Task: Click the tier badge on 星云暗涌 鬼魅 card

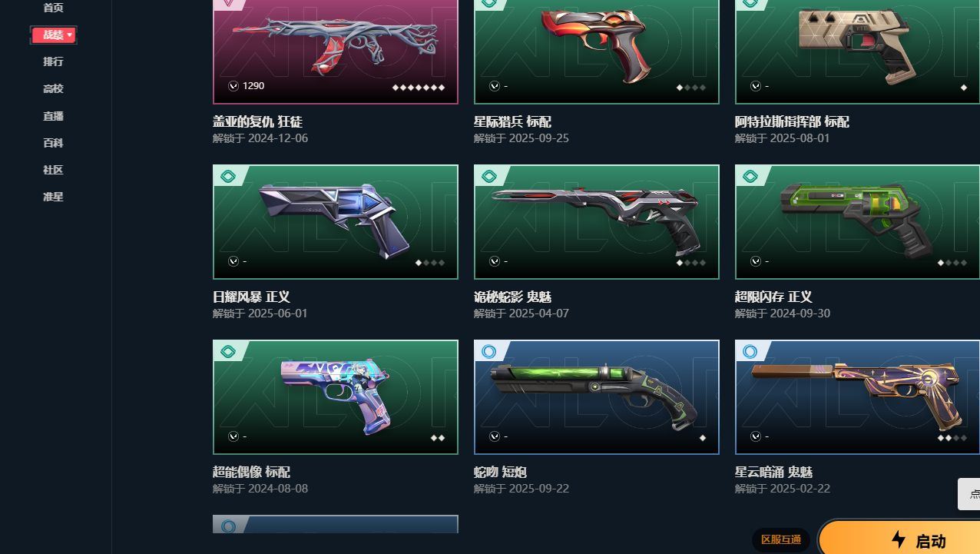Action: coord(750,352)
